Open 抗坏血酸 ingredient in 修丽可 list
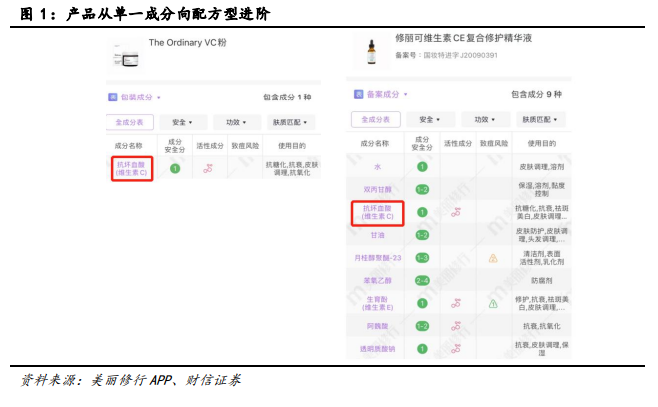658x407 pixels. (x=377, y=212)
